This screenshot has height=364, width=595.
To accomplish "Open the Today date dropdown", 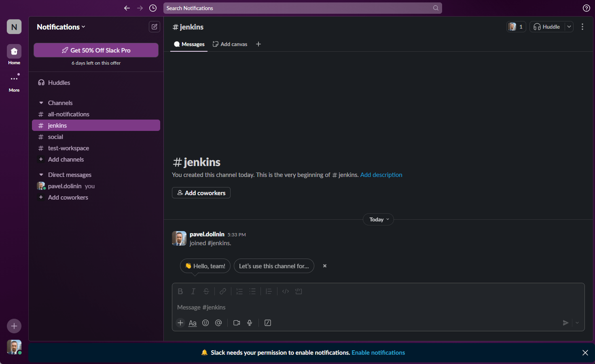I will pyautogui.click(x=378, y=219).
